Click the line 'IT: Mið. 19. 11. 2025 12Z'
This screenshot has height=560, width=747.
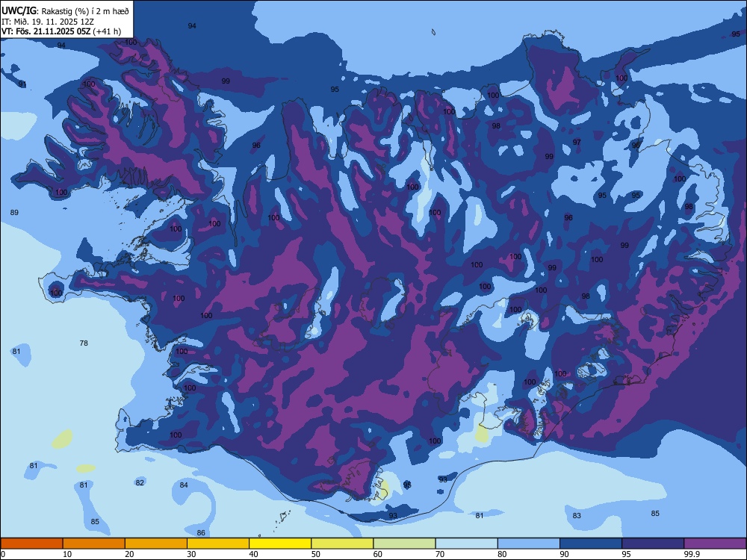tap(49, 22)
